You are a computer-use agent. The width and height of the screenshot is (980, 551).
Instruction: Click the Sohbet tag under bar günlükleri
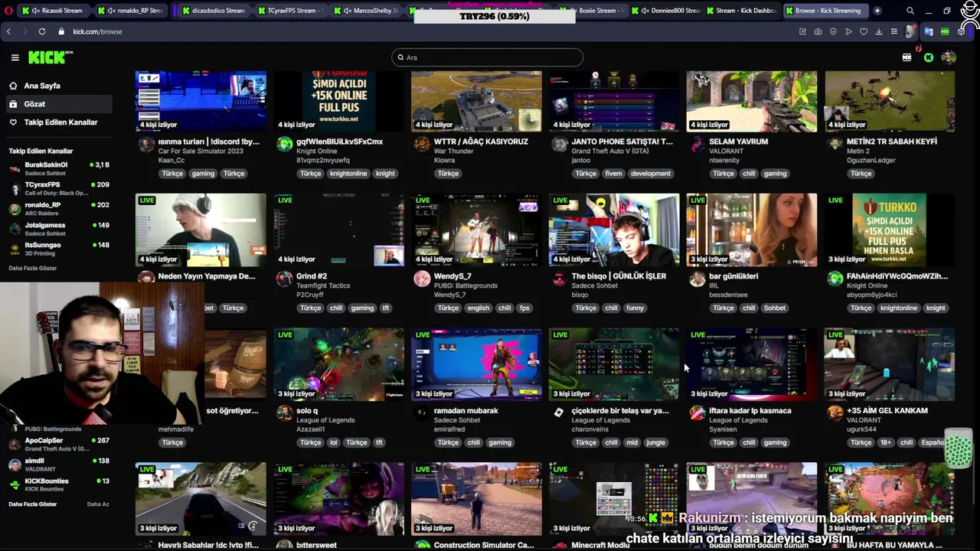tap(775, 308)
